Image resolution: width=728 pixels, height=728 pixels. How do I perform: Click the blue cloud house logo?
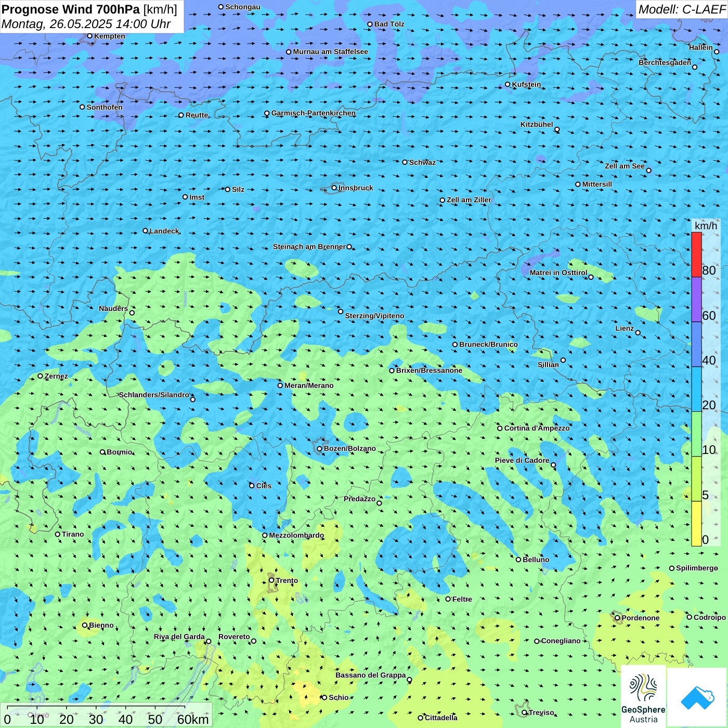697,697
